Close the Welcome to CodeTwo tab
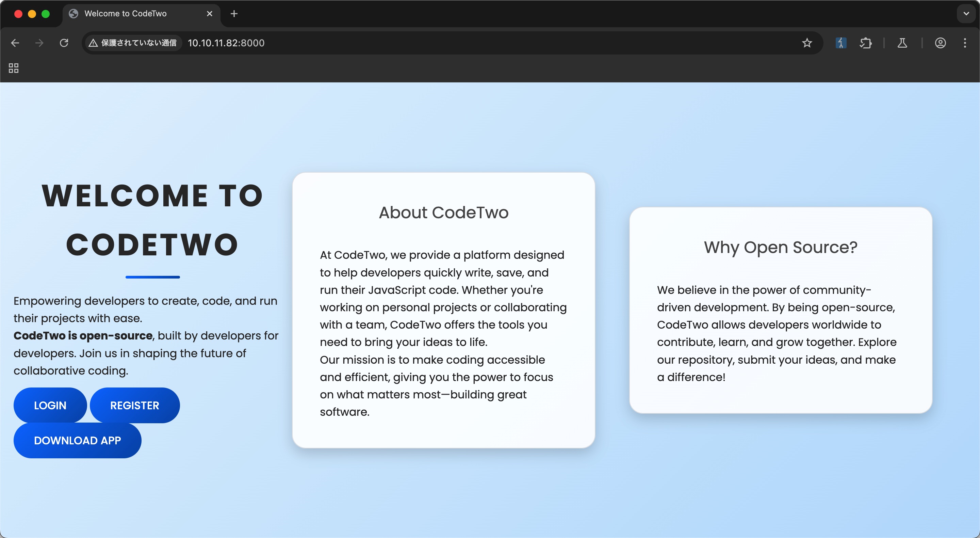 tap(209, 14)
